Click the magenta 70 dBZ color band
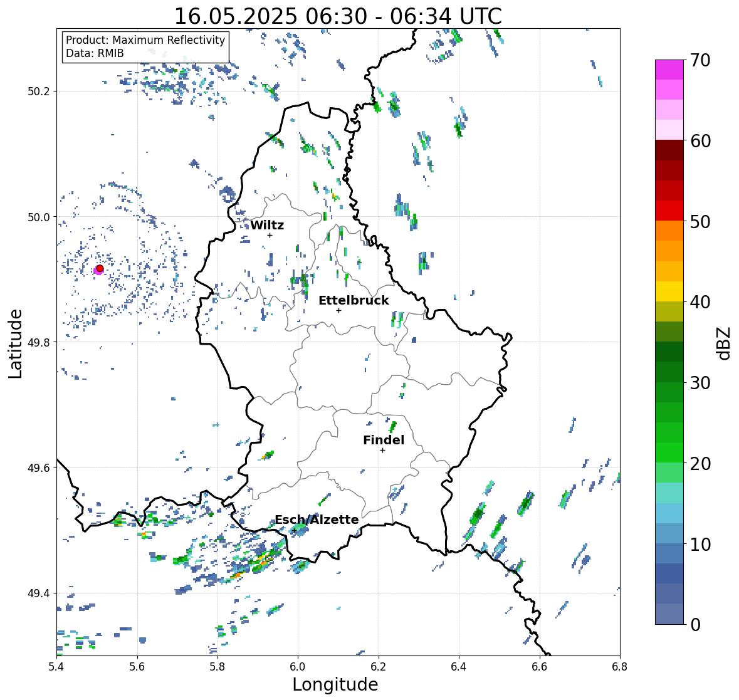The image size is (739, 700). click(669, 70)
